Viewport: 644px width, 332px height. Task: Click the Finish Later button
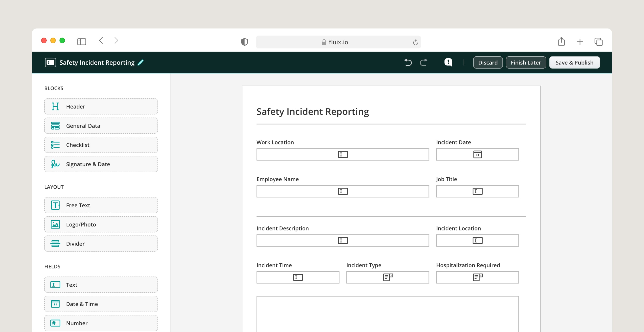pos(526,62)
